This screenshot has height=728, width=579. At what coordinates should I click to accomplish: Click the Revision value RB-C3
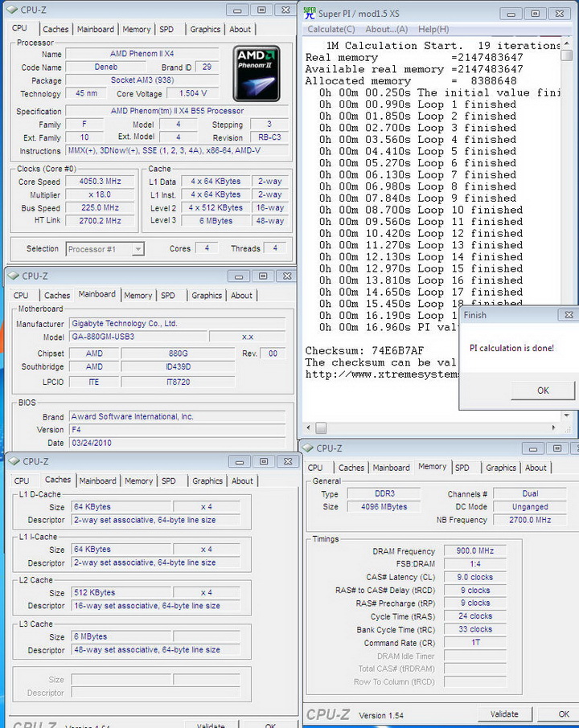[269, 137]
